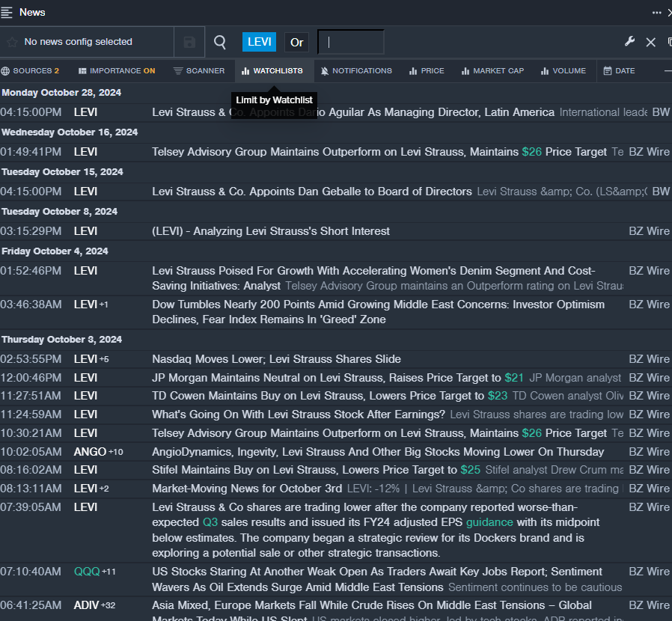672x621 pixels.
Task: Expand the Sources filter dropdown
Action: 30,71
